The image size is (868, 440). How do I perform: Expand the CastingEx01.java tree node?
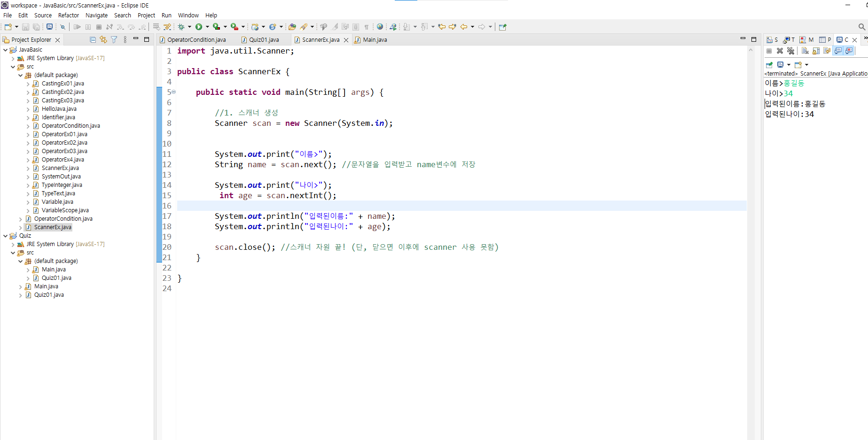click(28, 84)
